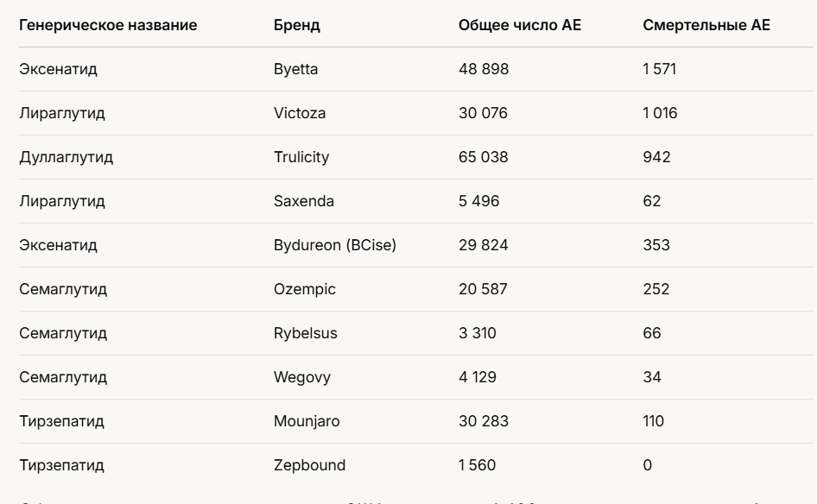Select the Mounjaro brand cell
Viewport: 817px width, 504px height.
[307, 421]
